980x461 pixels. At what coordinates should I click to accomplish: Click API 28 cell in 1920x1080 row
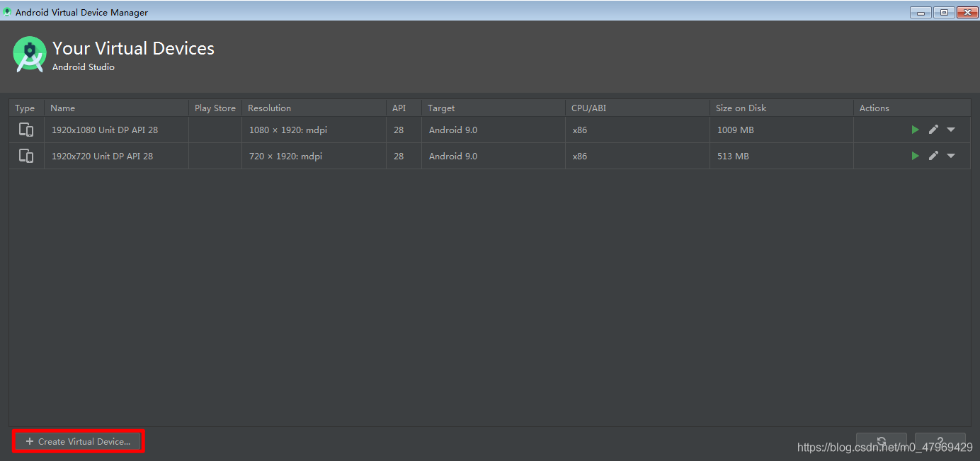[404, 130]
